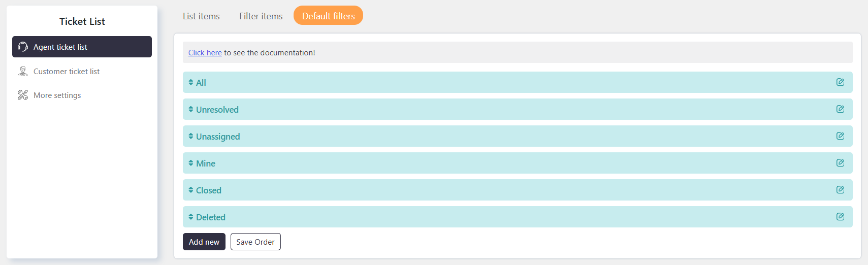Screen dimensions: 868x265
Task: Open the Click here documentation link
Action: 205,53
